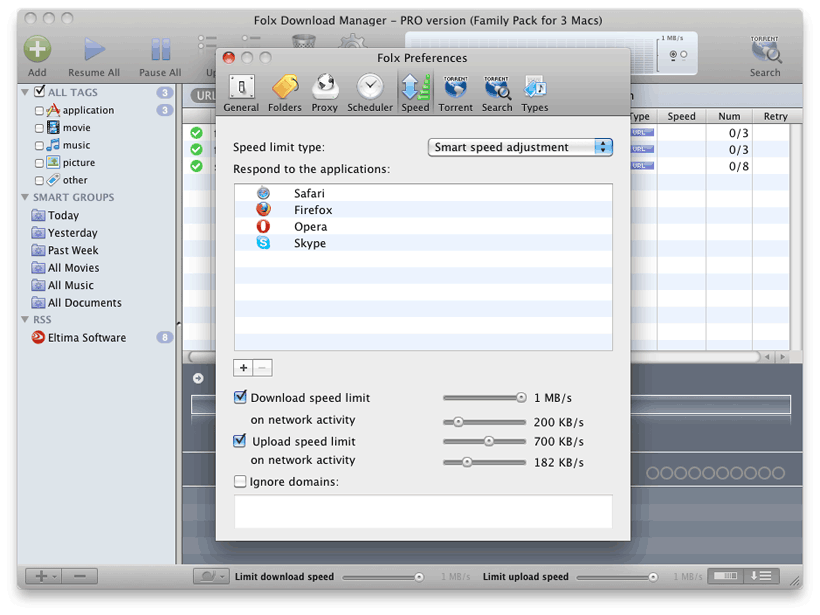Select Safari in applications list
Image resolution: width=820 pixels, height=615 pixels.
point(423,193)
